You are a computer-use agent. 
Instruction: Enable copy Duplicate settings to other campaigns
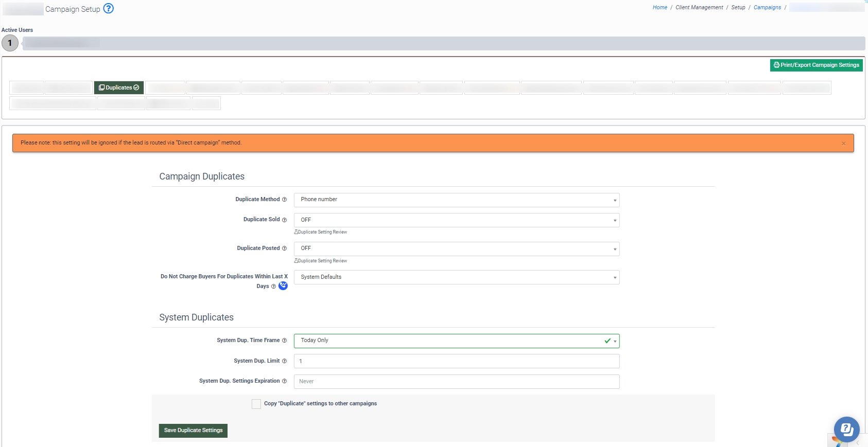[x=256, y=404]
